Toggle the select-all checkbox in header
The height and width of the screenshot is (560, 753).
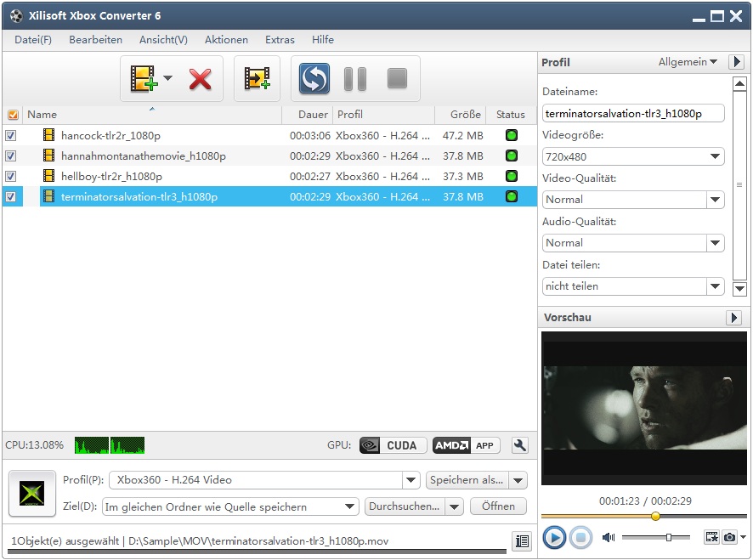point(13,115)
